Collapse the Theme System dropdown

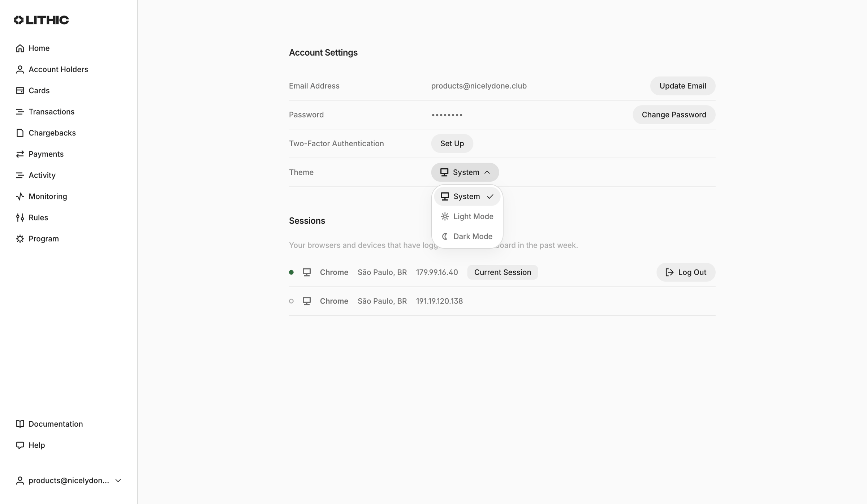465,172
